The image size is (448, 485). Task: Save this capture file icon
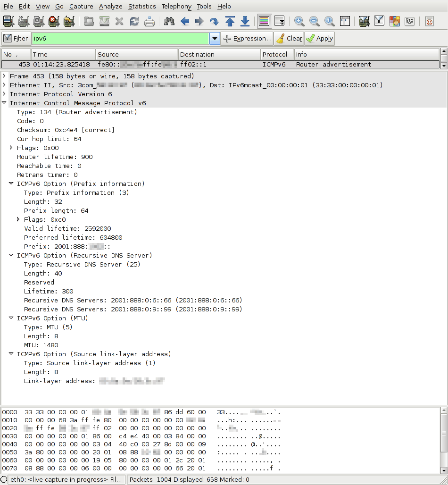pos(104,21)
